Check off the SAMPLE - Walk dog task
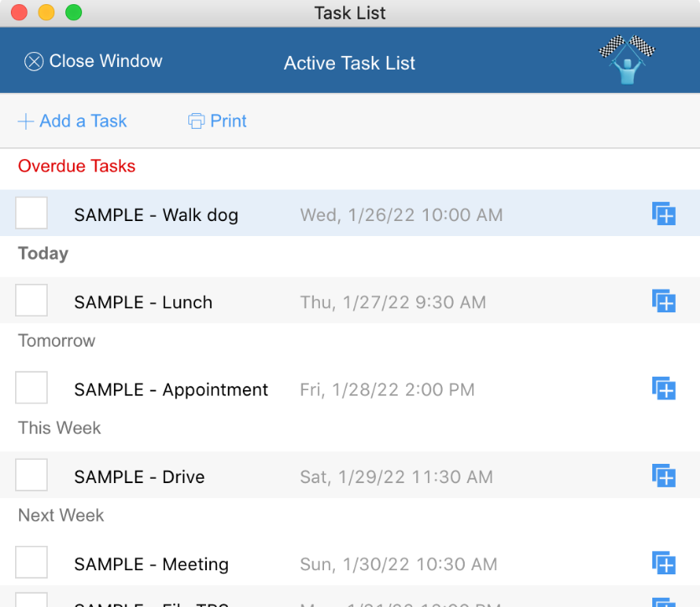 tap(32, 213)
